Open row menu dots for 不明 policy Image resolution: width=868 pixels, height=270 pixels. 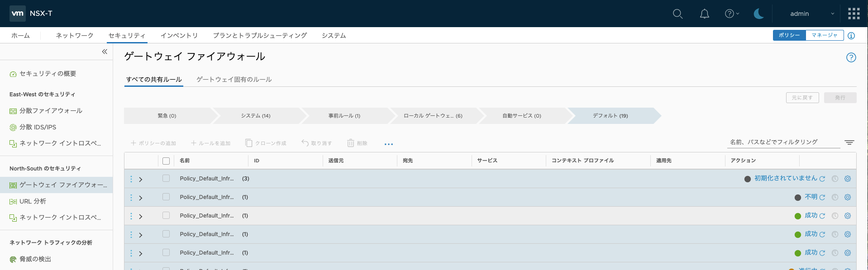click(x=131, y=198)
